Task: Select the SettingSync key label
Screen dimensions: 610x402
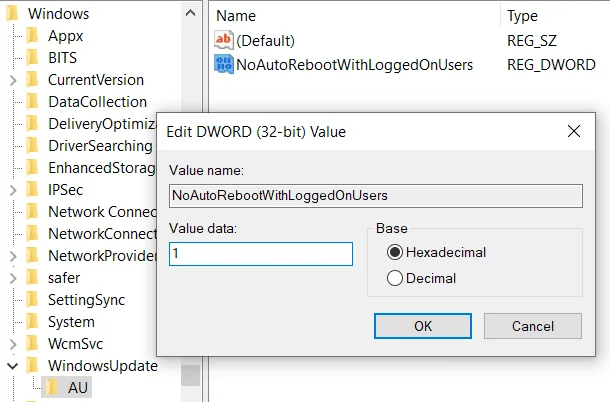Action: 86,300
